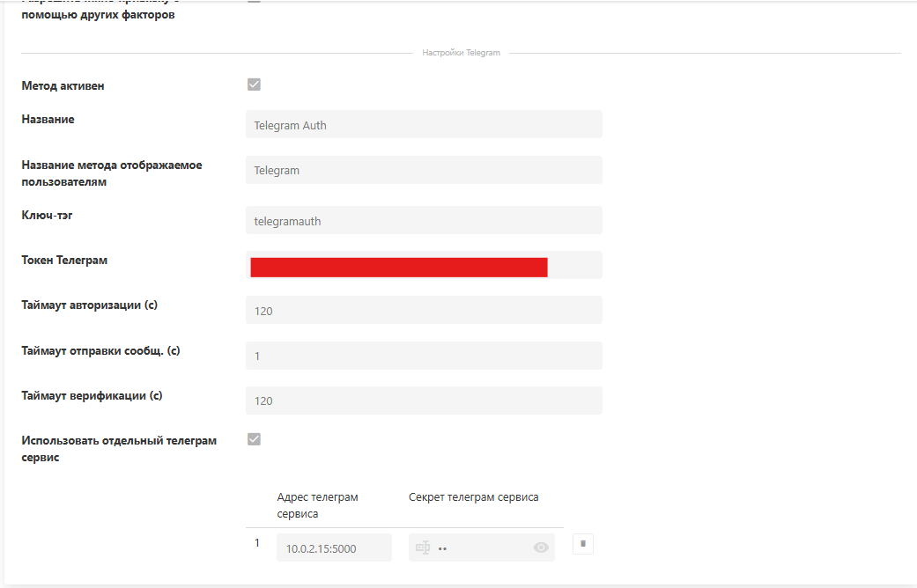Click the 'Токен Телеграм' label

64,260
